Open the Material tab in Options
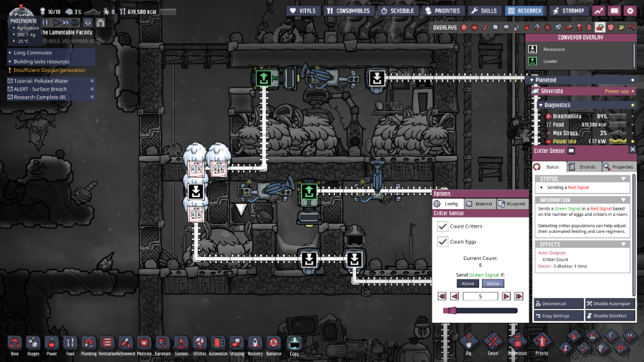 (481, 204)
